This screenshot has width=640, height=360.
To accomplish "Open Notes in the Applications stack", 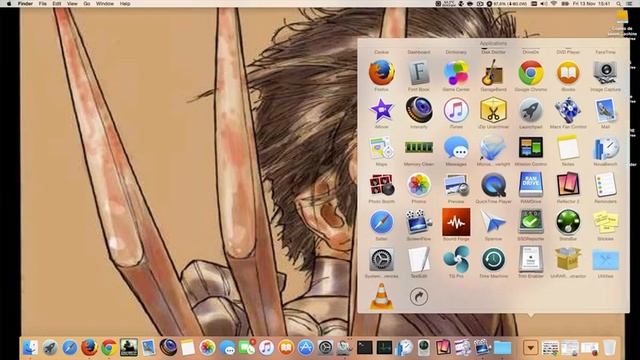I will [x=568, y=148].
